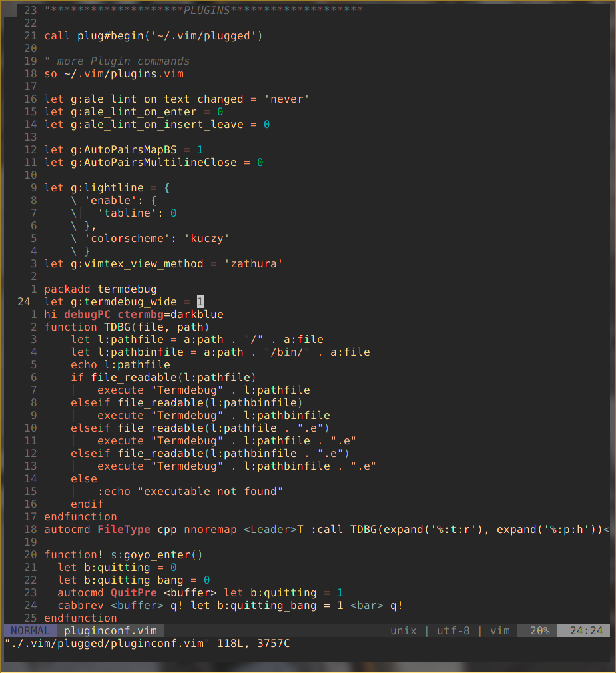616x673 pixels.
Task: Click the g:vimtex_view_method 'zathura' line
Action: tap(163, 263)
